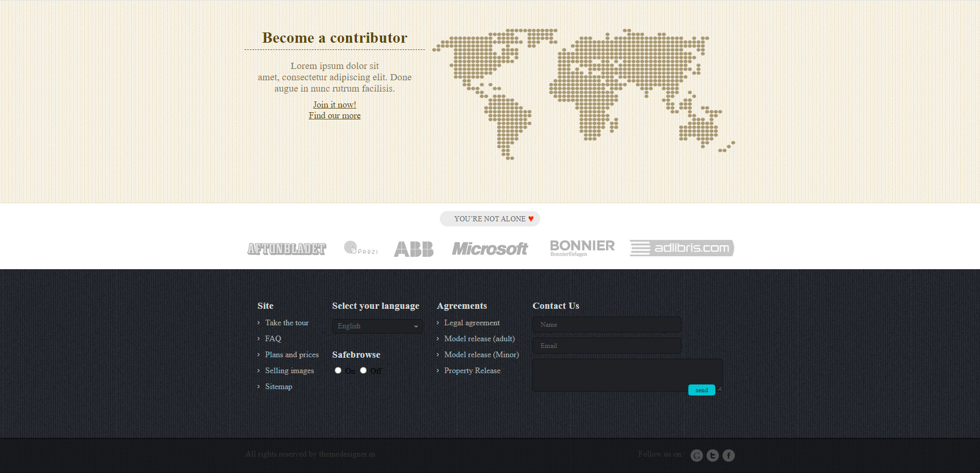Open the Legal agreement link
This screenshot has width=980, height=473.
coord(472,323)
